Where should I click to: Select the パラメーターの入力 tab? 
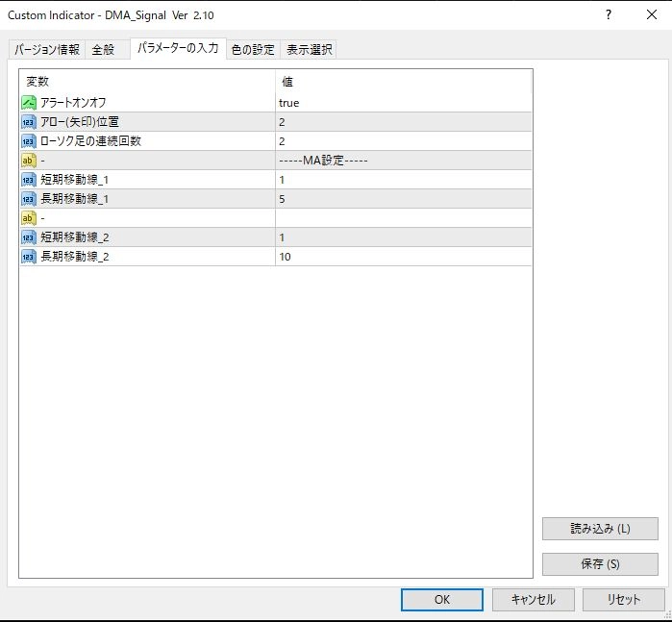click(178, 48)
